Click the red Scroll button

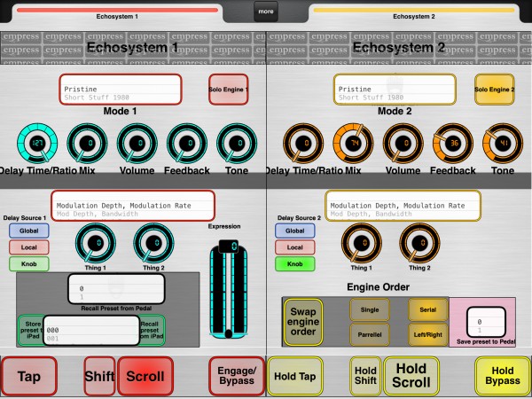pos(145,376)
